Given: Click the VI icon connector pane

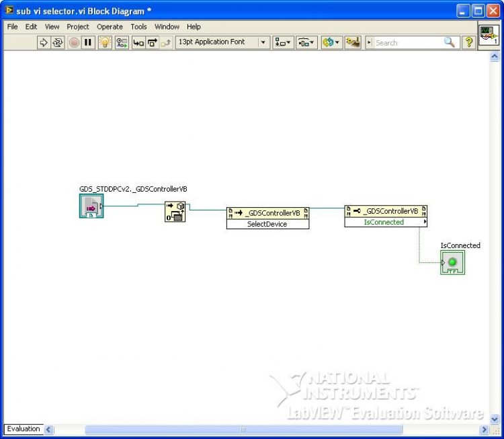Looking at the screenshot, I should pos(489,36).
